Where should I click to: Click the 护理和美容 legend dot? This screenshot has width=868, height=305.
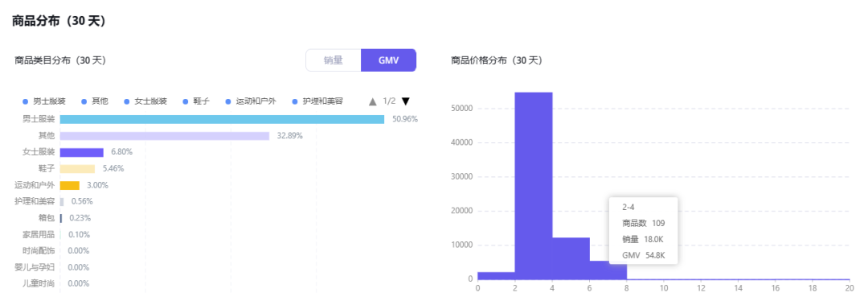tap(295, 101)
